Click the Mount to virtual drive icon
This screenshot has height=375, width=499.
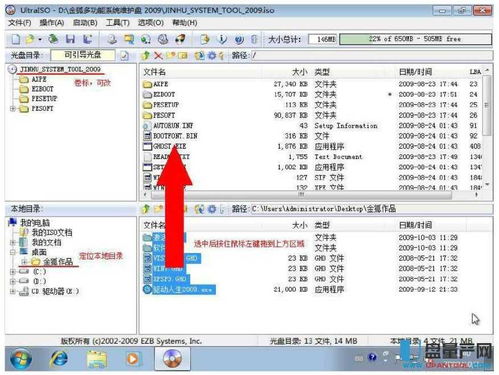point(180,39)
